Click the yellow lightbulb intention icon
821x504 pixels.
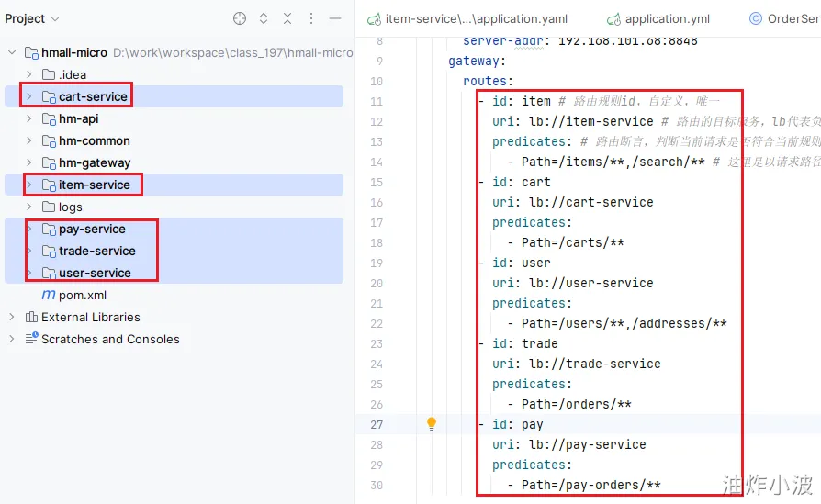click(432, 424)
